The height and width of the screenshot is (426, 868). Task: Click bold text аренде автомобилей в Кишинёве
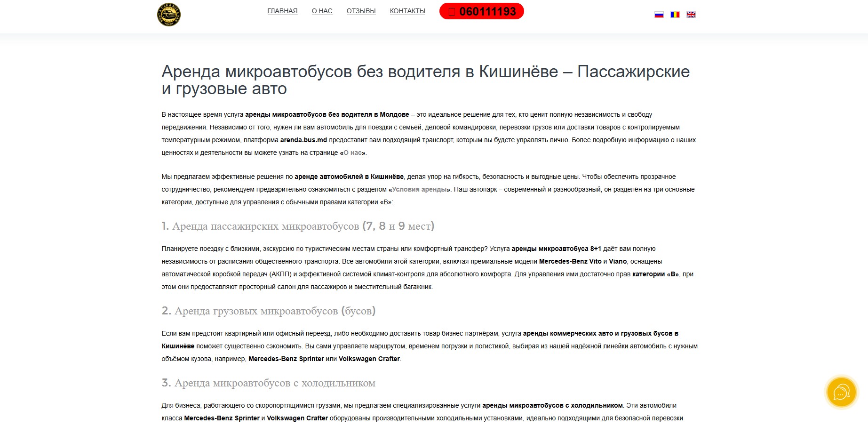click(x=349, y=177)
